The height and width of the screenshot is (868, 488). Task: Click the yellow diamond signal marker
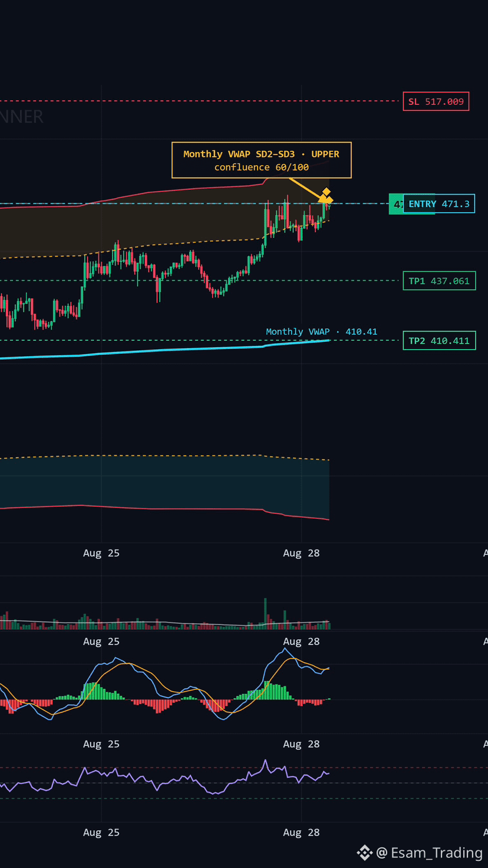point(326,192)
